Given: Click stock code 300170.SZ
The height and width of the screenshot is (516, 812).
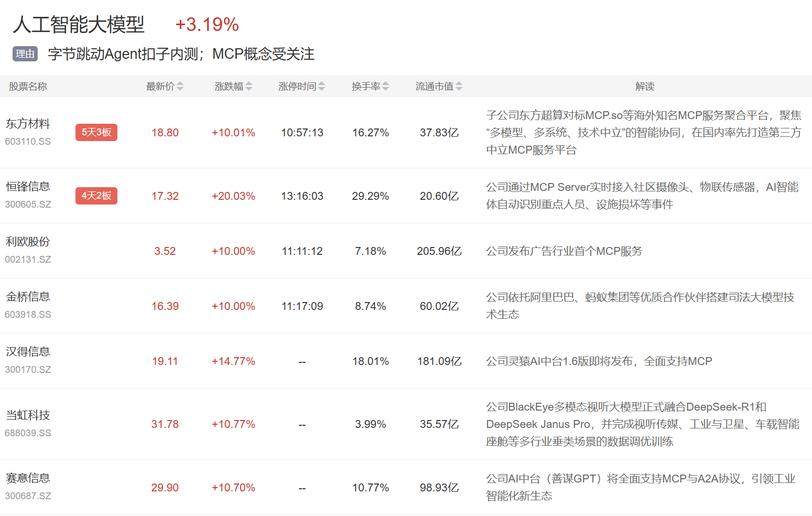Looking at the screenshot, I should click(x=28, y=370).
